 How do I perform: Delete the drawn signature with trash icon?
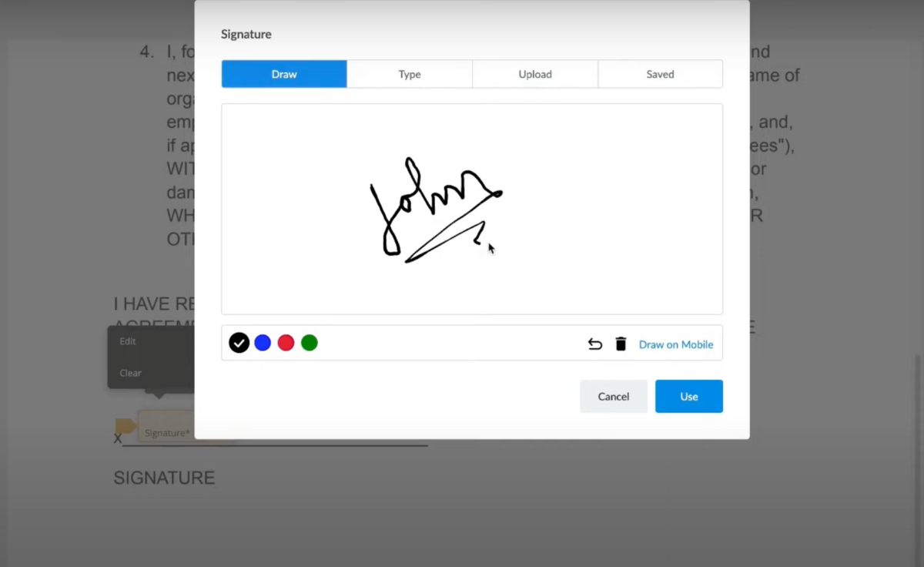click(x=621, y=344)
